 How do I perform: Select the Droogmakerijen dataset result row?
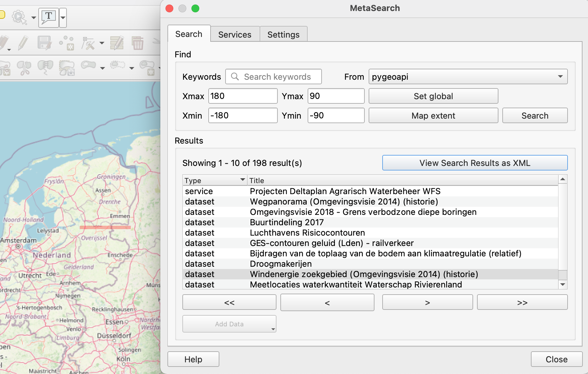coord(280,264)
